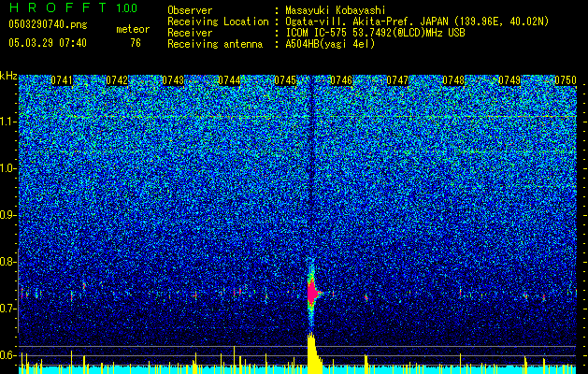Viewport: 588px width, 374px height.
Task: Click the observer name Masayuki Kobayashi
Action: coord(336,10)
